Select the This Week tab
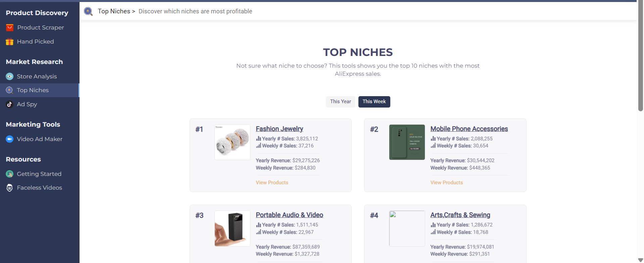This screenshot has height=263, width=644. tap(374, 102)
